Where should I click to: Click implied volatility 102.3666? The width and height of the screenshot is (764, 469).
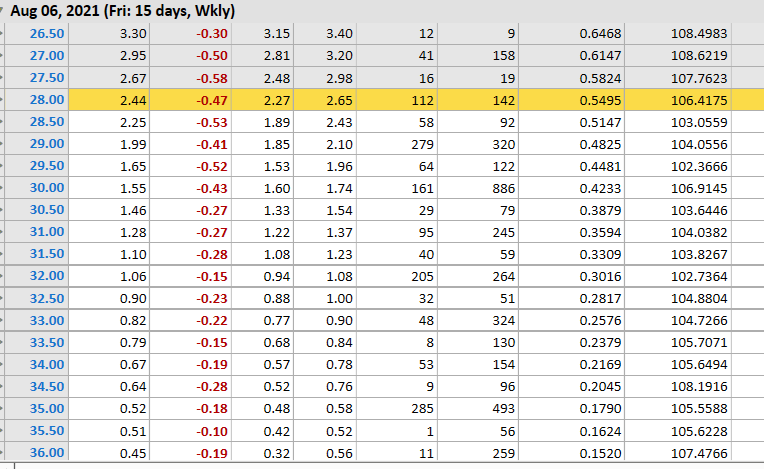[x=699, y=167]
